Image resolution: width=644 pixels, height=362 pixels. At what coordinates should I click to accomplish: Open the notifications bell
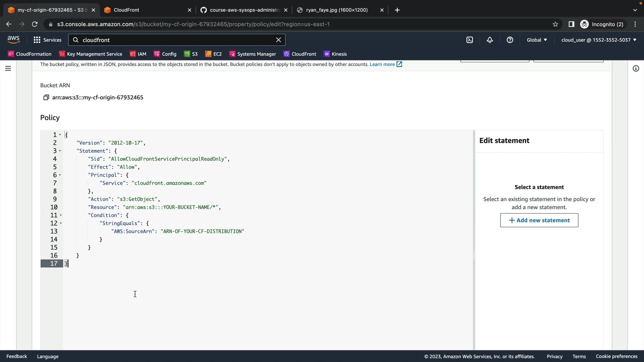click(490, 40)
